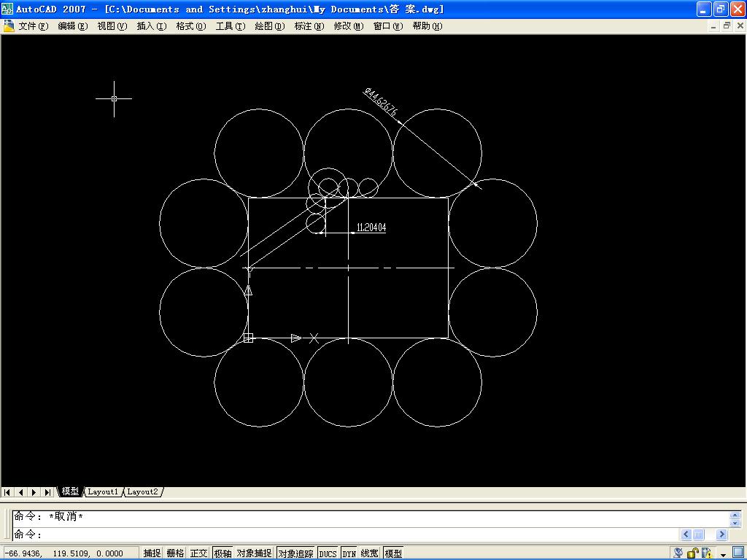Click the AutoCAD application icon in title bar

pos(7,9)
